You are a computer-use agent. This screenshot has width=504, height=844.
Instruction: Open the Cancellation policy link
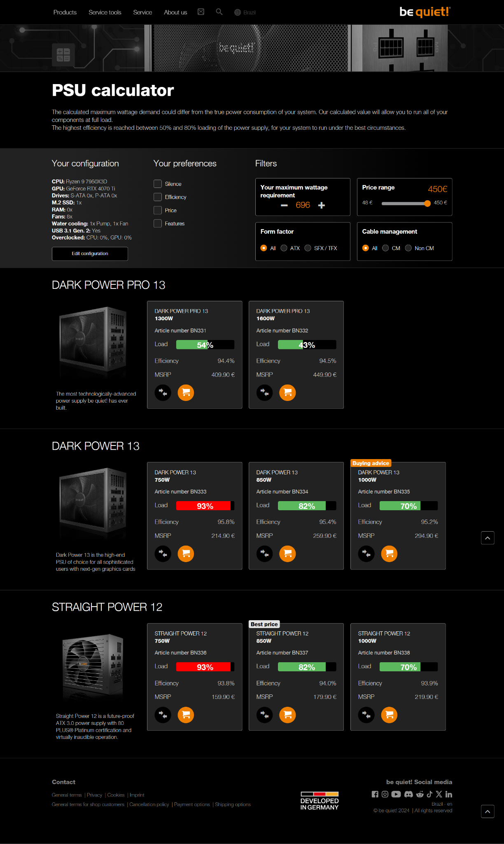(149, 804)
